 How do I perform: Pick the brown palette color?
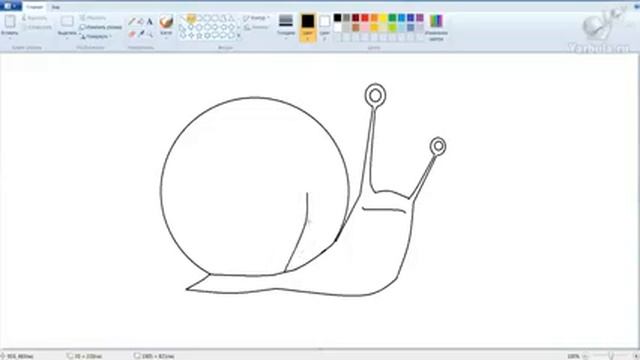coord(356,27)
